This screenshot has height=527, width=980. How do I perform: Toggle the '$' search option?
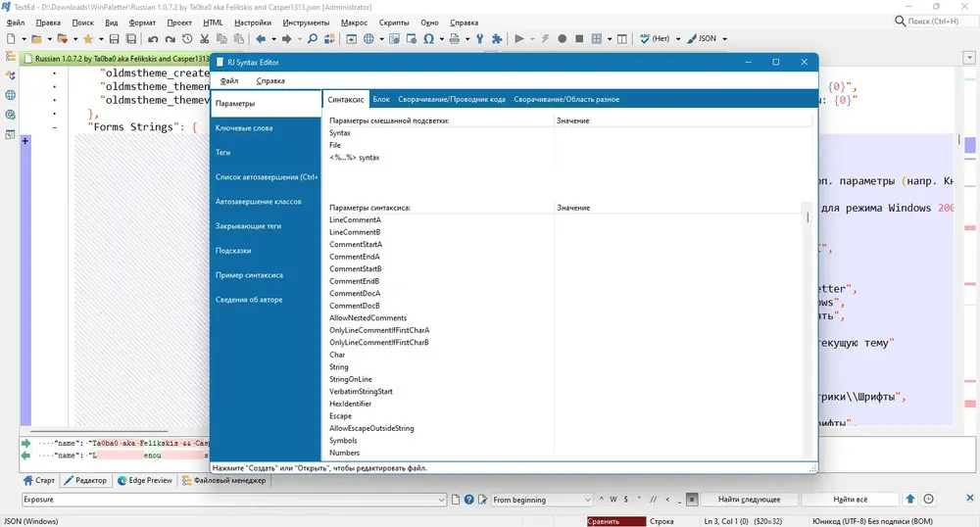tap(625, 500)
